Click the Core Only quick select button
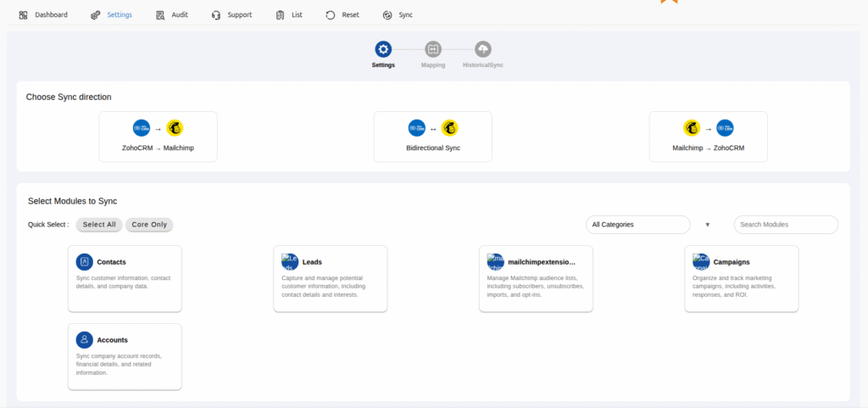This screenshot has width=868, height=408. click(149, 225)
